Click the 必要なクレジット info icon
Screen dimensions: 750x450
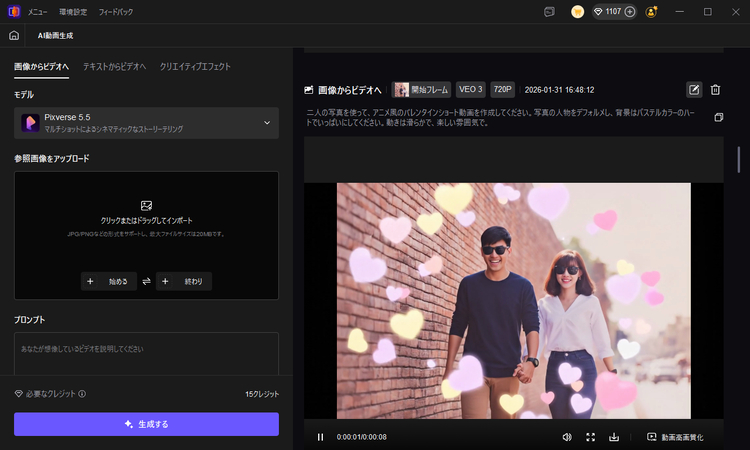point(82,394)
